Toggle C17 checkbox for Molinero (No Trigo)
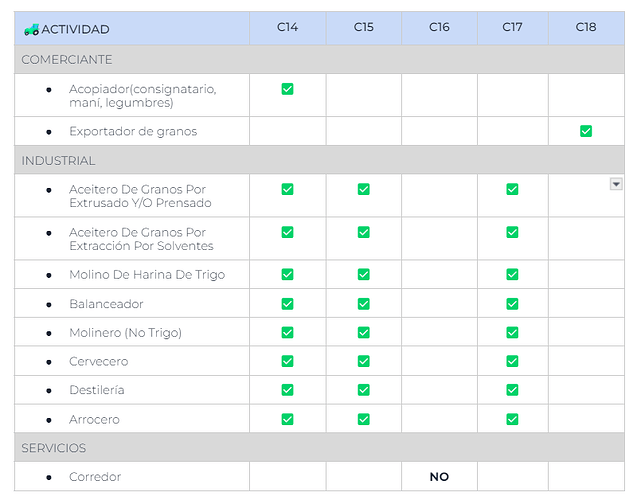Image resolution: width=636 pixels, height=500 pixels. coord(512,332)
